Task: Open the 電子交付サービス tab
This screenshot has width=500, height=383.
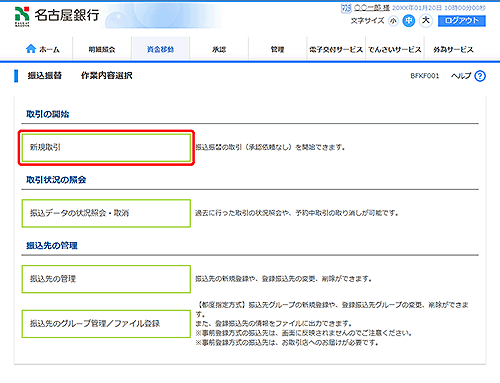Action: click(x=336, y=49)
